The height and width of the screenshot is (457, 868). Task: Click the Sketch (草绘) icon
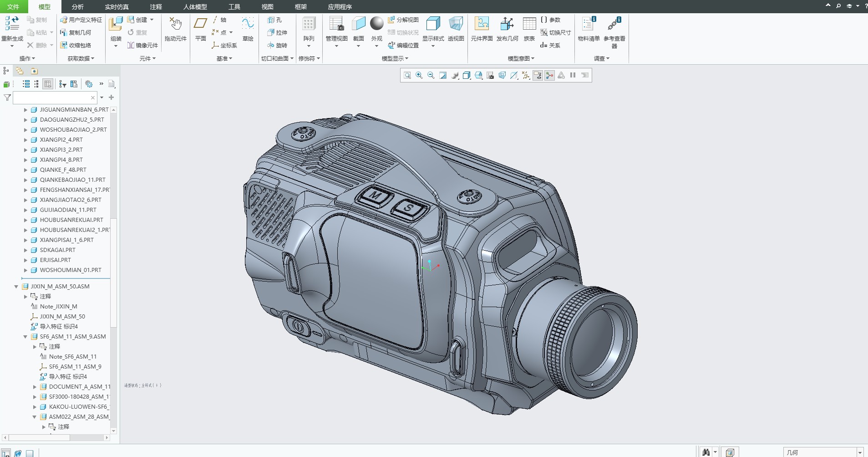click(248, 24)
